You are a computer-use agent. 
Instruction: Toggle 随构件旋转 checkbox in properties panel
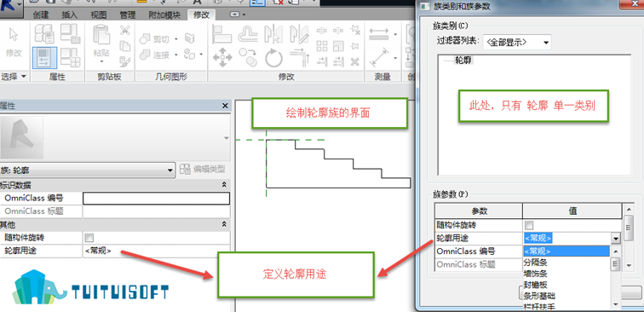tap(89, 238)
